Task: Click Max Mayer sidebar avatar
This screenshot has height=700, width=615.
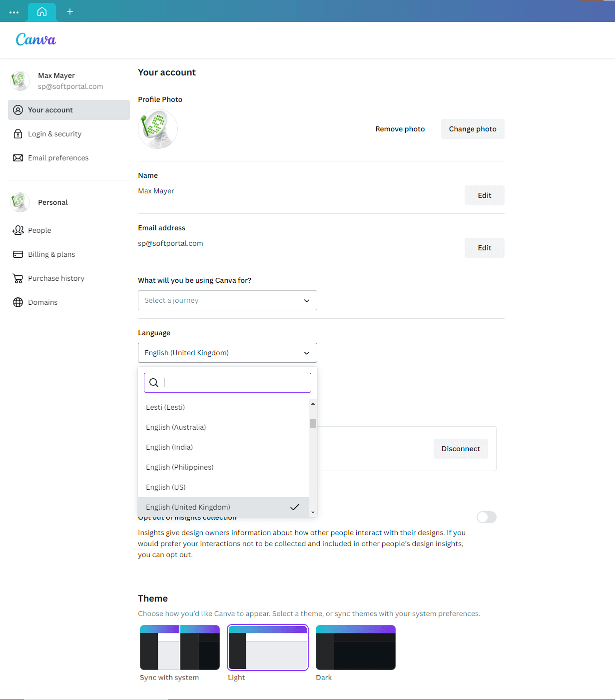Action: tap(20, 80)
